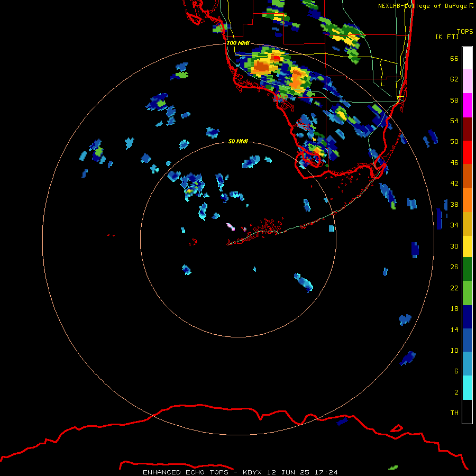Image resolution: width=476 pixels, height=476 pixels.
Task: Click the dark red legend swatch below 54
Action: (x=467, y=129)
